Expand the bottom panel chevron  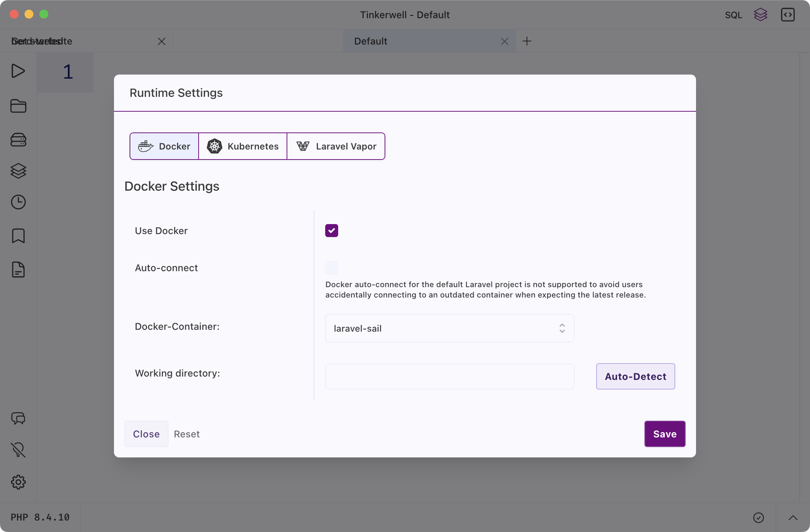(793, 518)
